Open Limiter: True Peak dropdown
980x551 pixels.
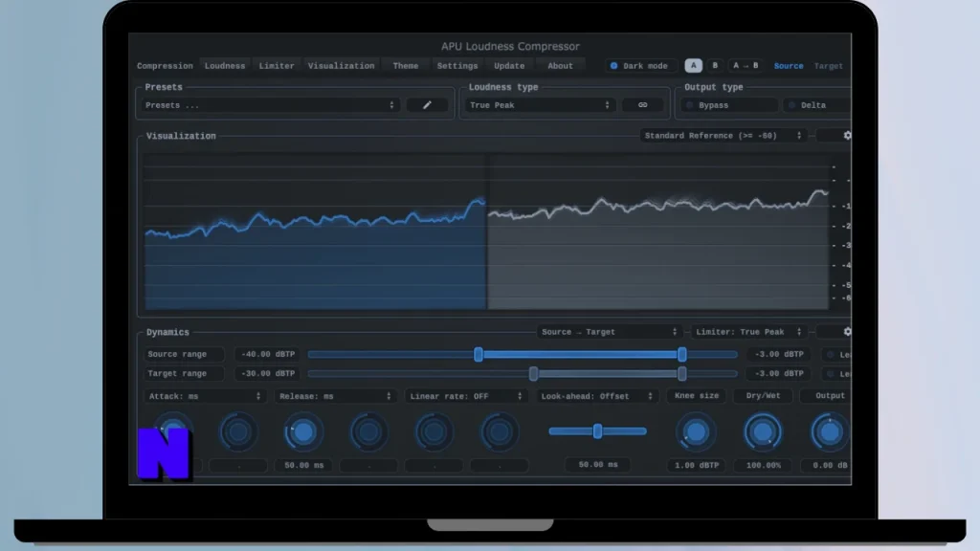tap(748, 332)
